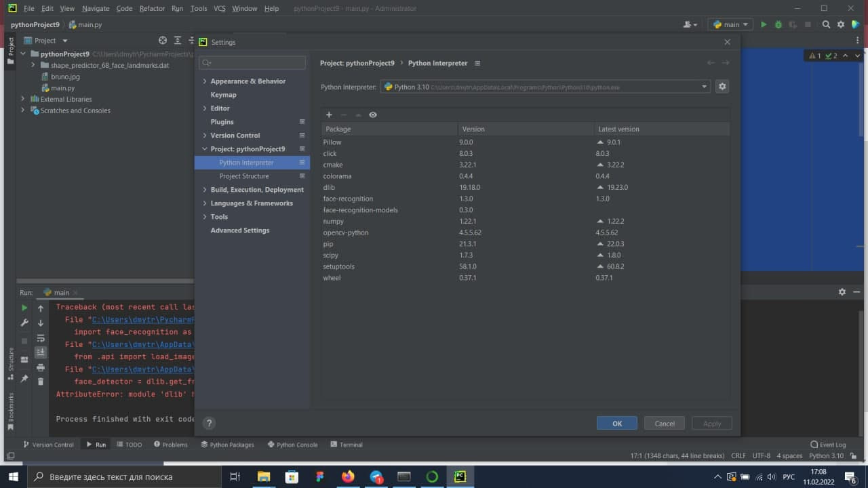The image size is (868, 488).
Task: Expand Build, Execution, Deployment settings
Action: (x=205, y=190)
